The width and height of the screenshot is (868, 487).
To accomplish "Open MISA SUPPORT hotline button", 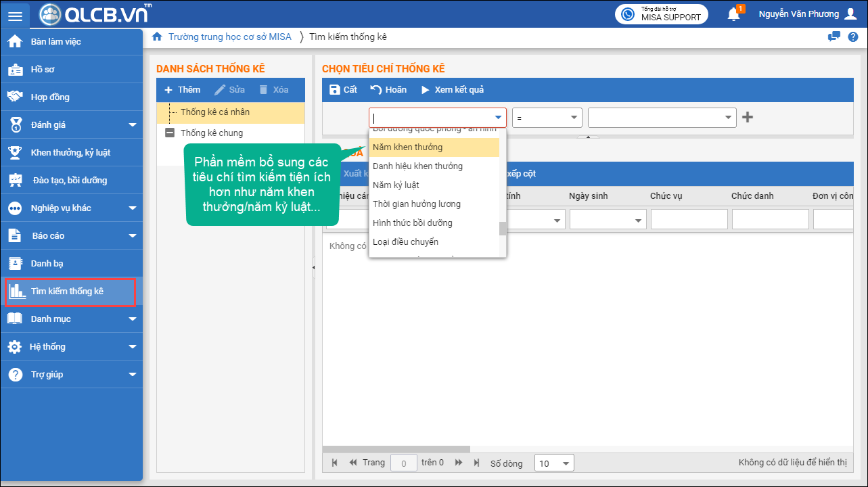I will 661,14.
